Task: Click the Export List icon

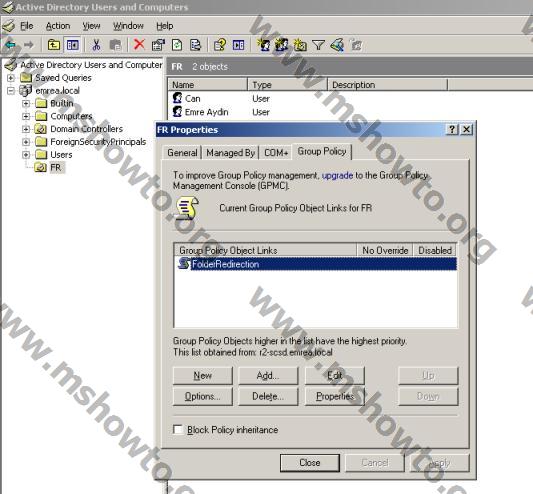Action: 195,45
